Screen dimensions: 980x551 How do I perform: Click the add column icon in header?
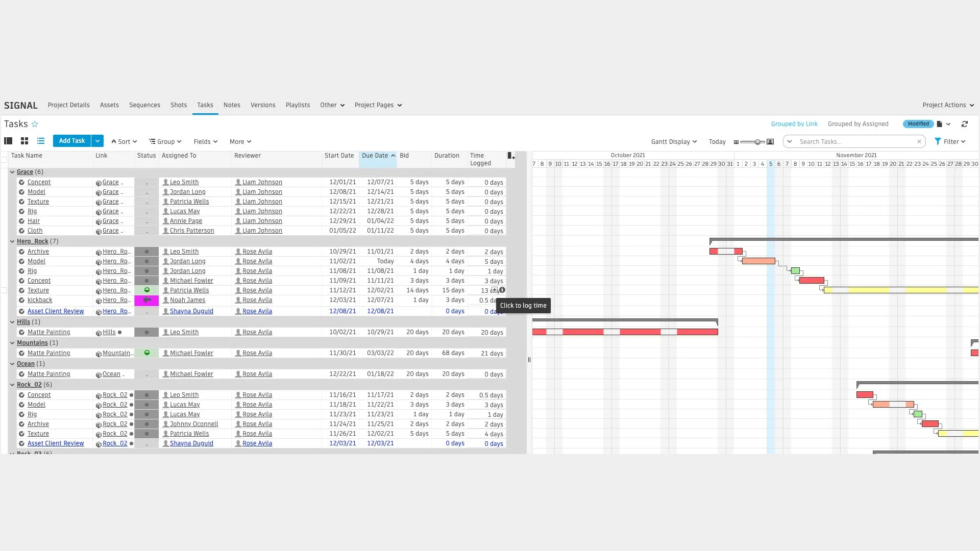(x=510, y=156)
